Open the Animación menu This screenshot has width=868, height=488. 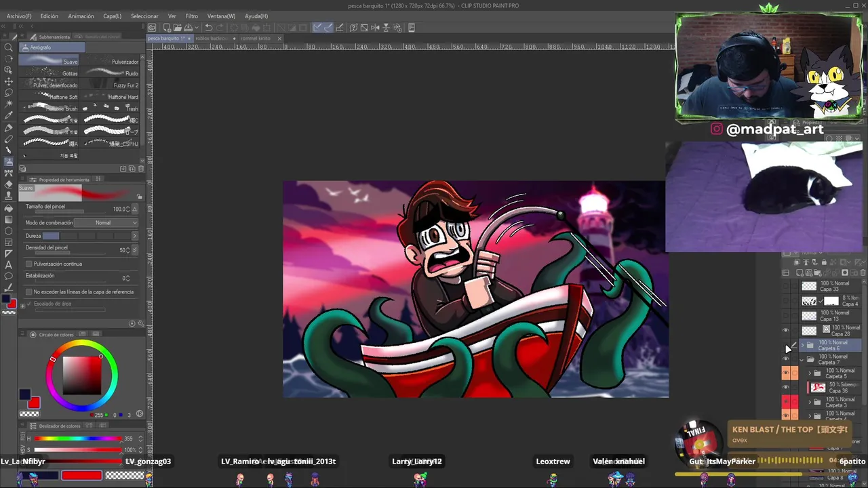[x=81, y=16]
